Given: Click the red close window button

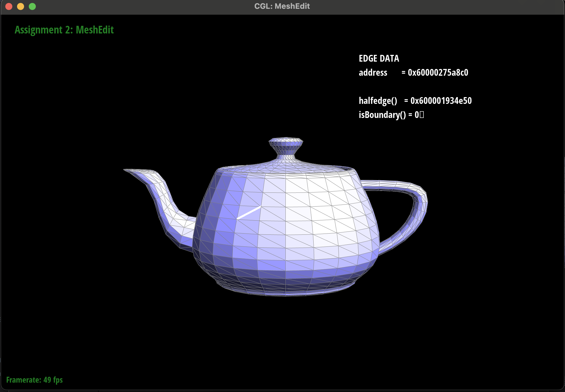Looking at the screenshot, I should click(x=9, y=6).
